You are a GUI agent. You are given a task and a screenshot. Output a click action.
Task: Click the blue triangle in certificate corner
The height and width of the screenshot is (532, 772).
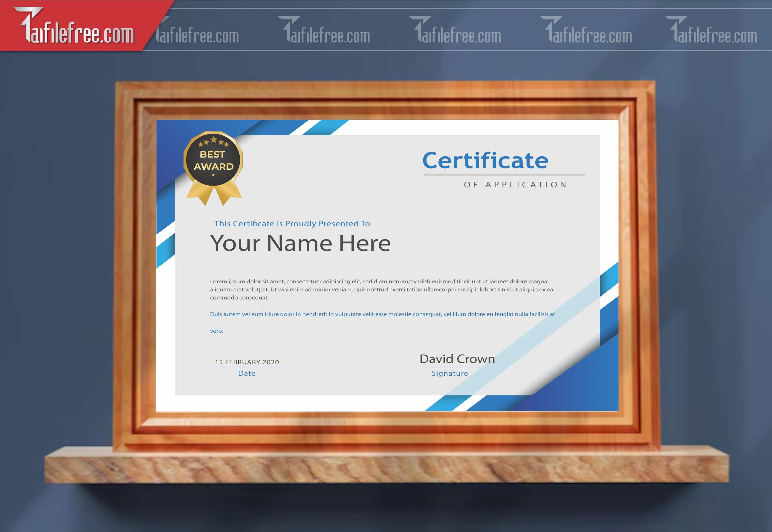(580, 380)
